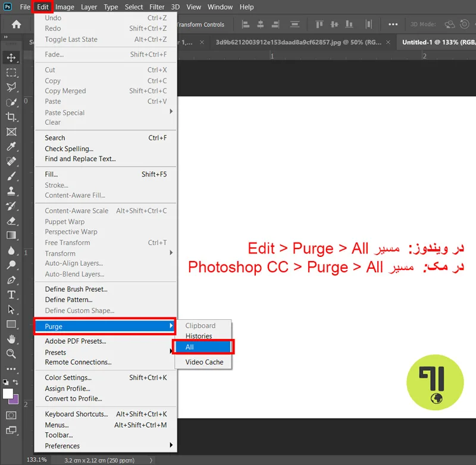Choose Check Spelling... entry
Viewport: 476px width, 465px height.
click(x=105, y=149)
